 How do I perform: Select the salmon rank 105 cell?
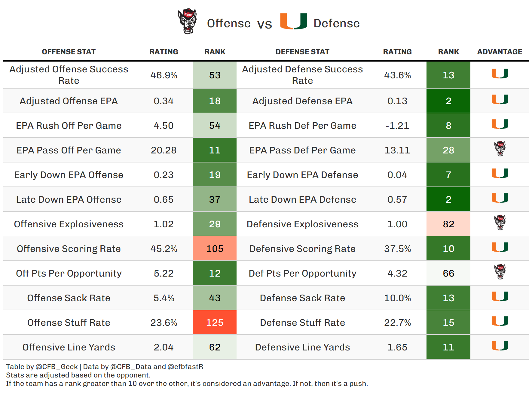(215, 249)
